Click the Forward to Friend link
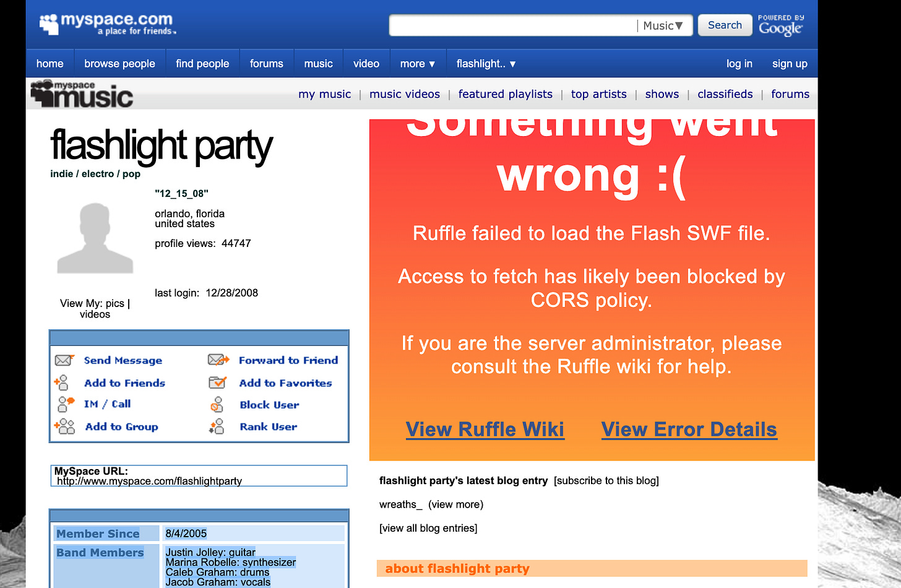901x588 pixels. [288, 360]
